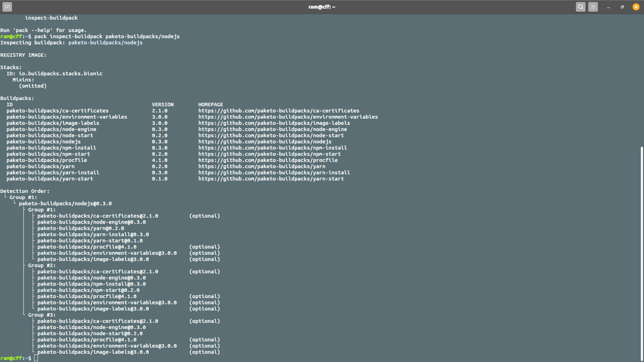
Task: Click the Group #3: nested tree label
Action: click(42, 315)
